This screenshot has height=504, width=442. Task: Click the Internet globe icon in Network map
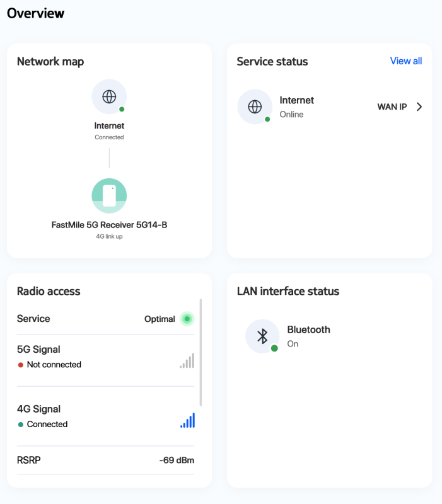point(109,97)
